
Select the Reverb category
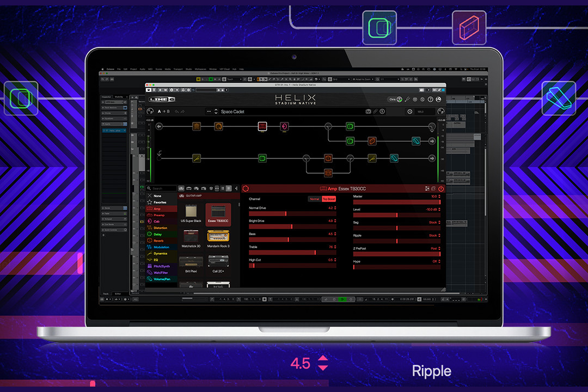coord(161,241)
